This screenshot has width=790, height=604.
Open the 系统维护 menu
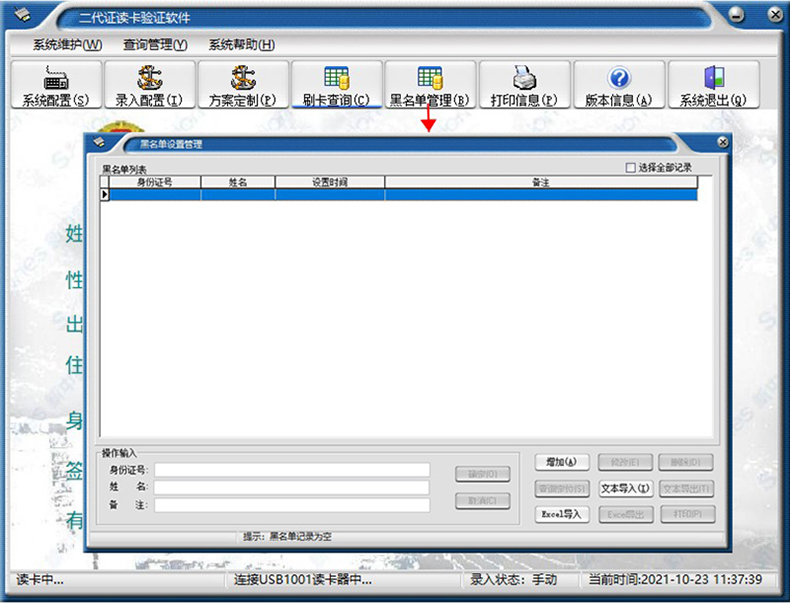click(x=67, y=45)
